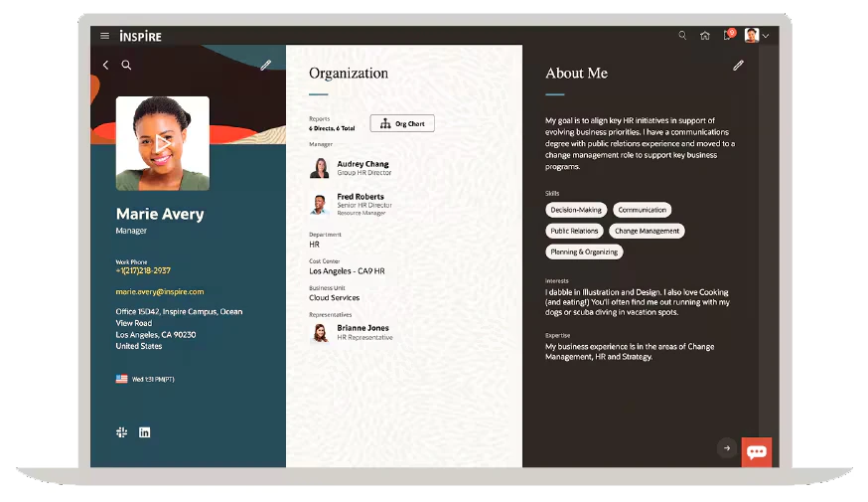868x502 pixels.
Task: Select the Change Management skill tag
Action: point(647,231)
